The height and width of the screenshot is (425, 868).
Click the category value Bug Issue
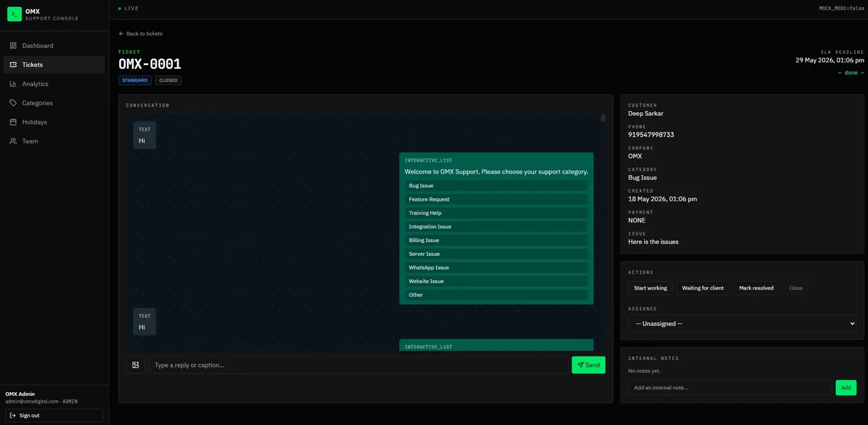[x=642, y=178]
